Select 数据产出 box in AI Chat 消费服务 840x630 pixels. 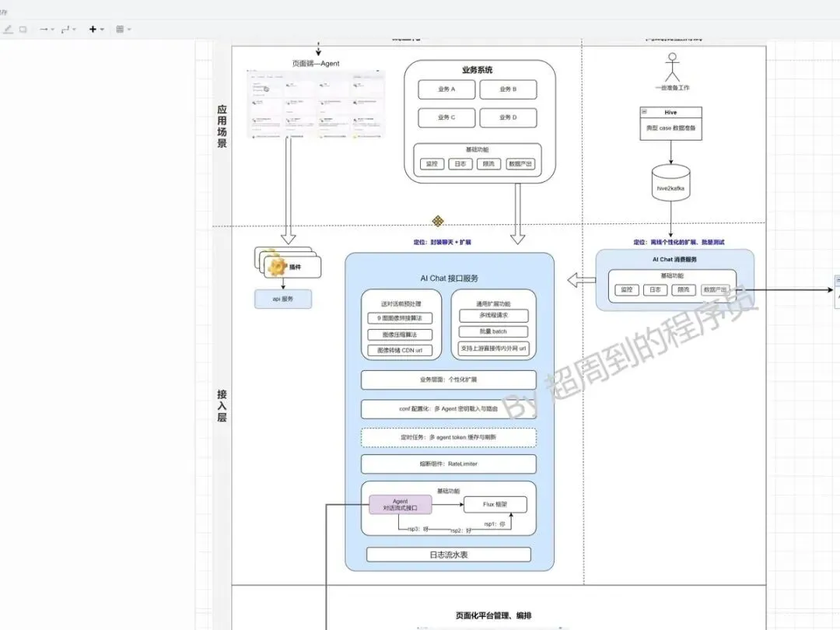pyautogui.click(x=716, y=290)
